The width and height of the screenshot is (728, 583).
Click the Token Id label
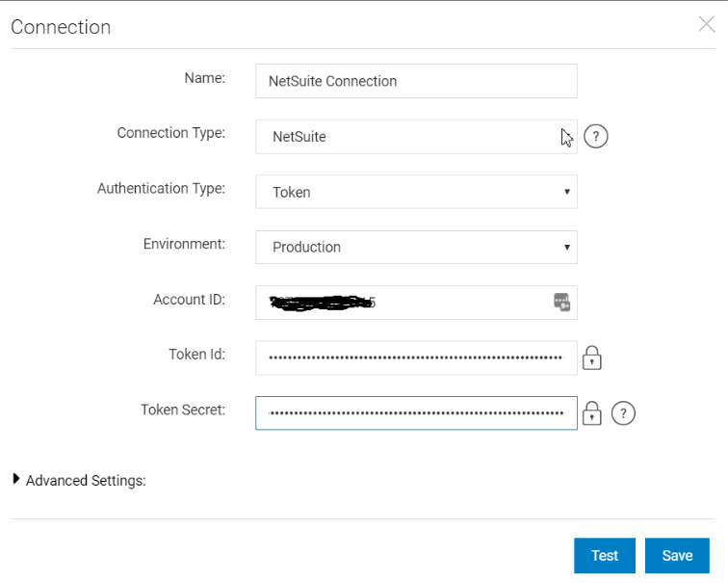[196, 355]
